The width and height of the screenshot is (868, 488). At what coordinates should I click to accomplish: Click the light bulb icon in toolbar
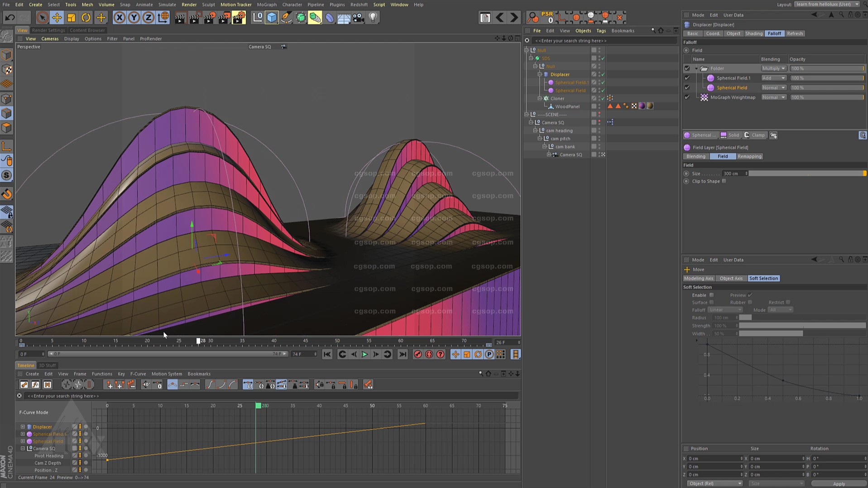click(x=373, y=18)
